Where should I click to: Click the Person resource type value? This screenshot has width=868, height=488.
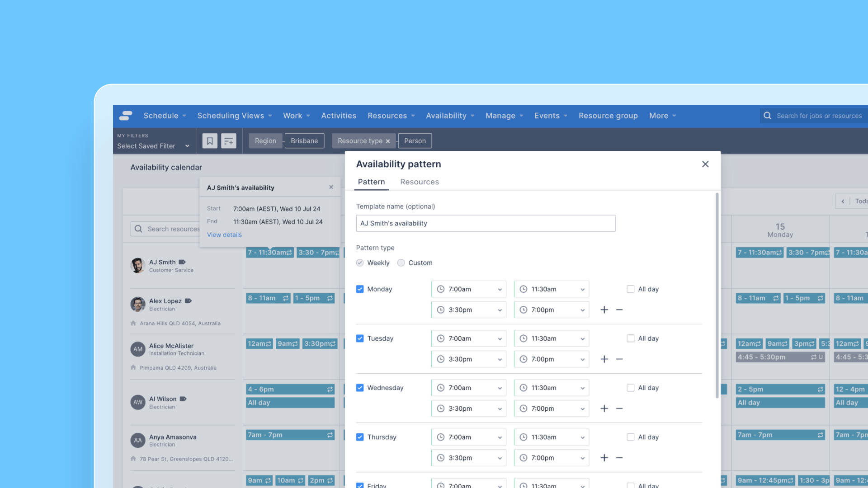tap(415, 141)
